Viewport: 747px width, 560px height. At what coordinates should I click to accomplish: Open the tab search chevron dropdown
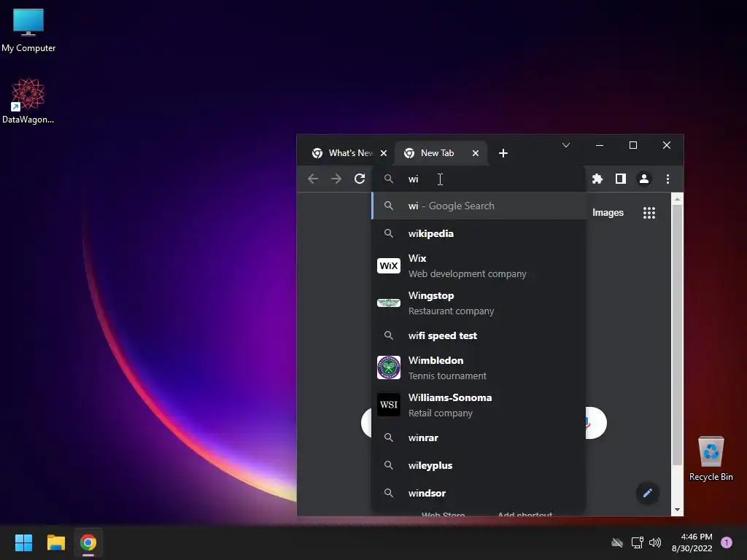pyautogui.click(x=566, y=145)
